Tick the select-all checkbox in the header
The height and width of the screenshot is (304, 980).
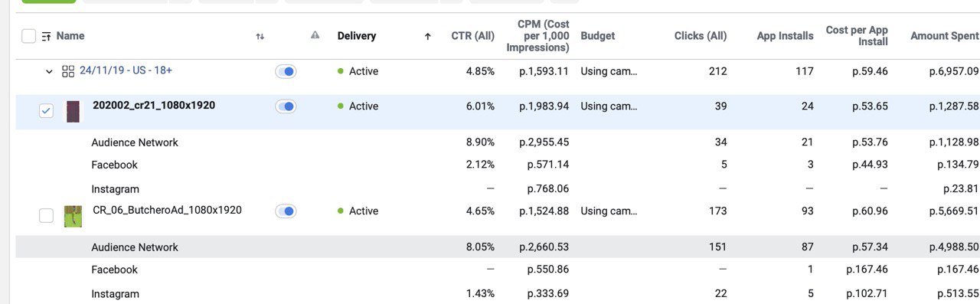(28, 36)
